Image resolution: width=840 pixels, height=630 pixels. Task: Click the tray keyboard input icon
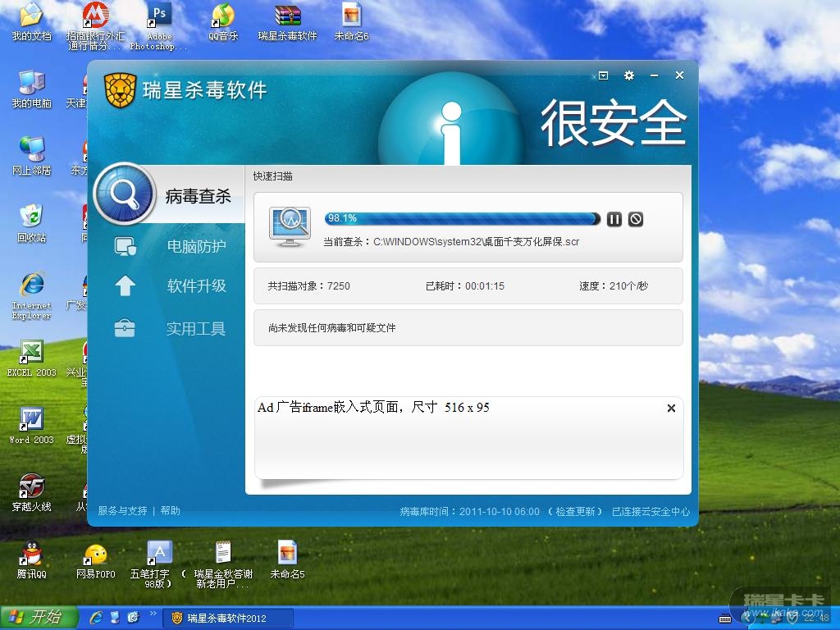[724, 619]
